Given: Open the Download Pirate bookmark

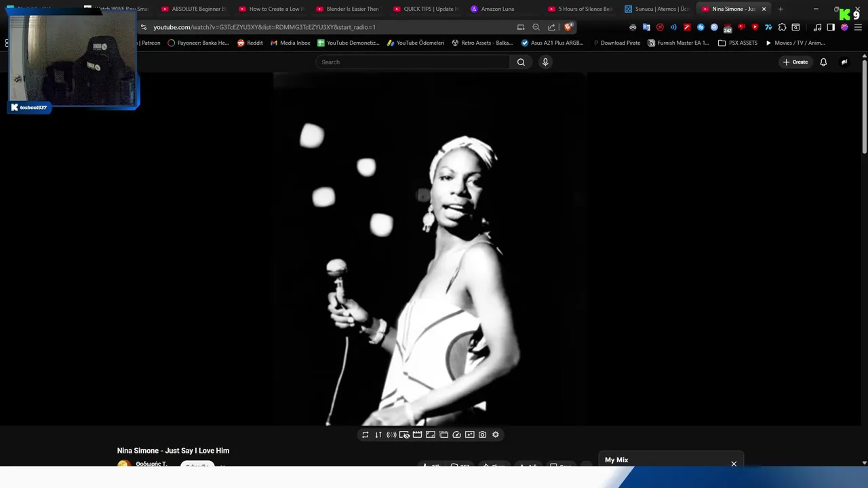Looking at the screenshot, I should tap(616, 43).
